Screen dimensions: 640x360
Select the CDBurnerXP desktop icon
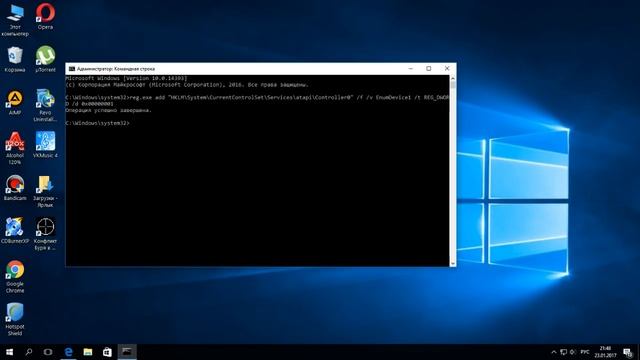[15, 231]
